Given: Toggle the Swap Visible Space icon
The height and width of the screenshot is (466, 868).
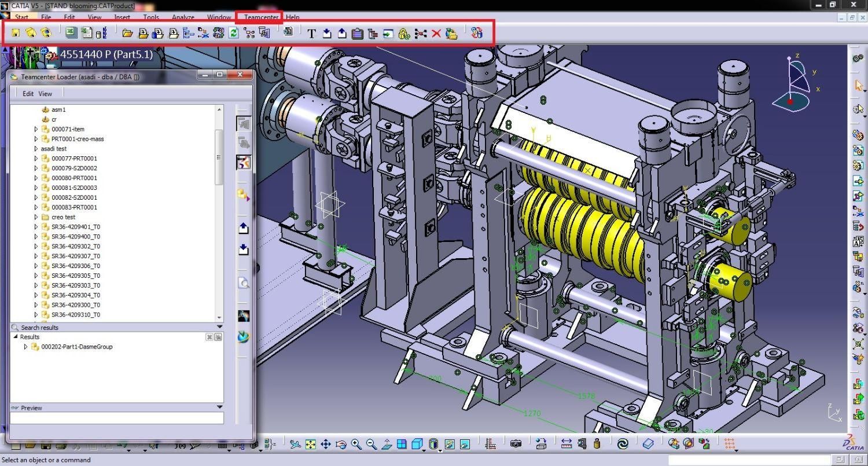Looking at the screenshot, I should [465, 444].
